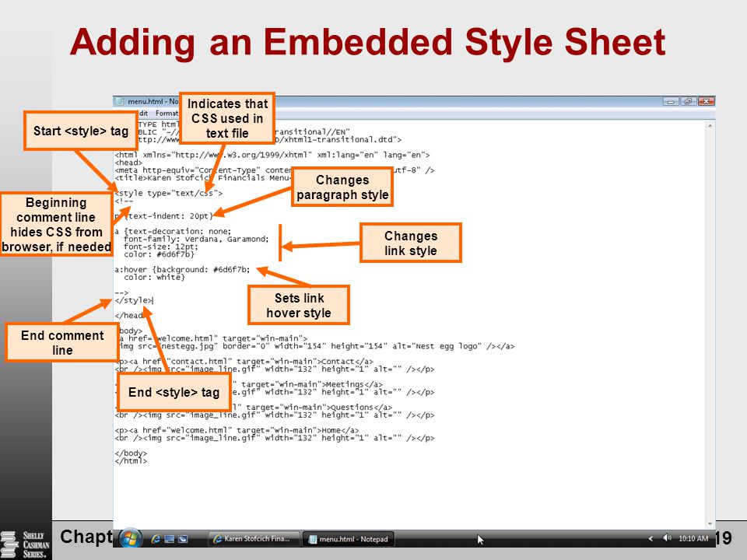This screenshot has width=747, height=560.
Task: Open the Format menu in Notepad
Action: [167, 114]
